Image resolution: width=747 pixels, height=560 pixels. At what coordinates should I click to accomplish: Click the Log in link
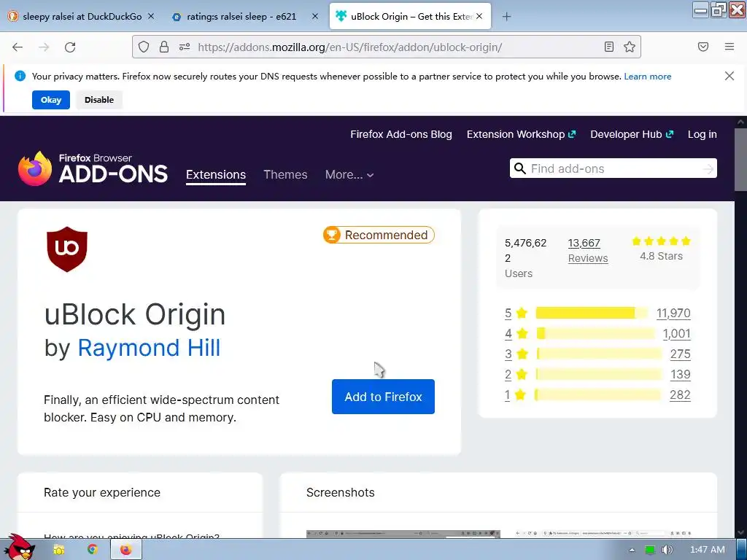(703, 134)
